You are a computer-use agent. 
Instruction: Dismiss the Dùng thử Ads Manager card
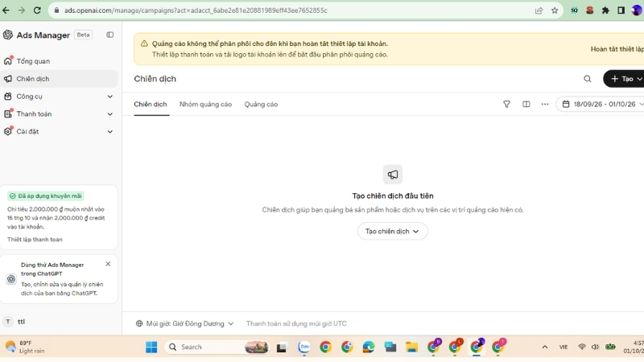pos(108,264)
